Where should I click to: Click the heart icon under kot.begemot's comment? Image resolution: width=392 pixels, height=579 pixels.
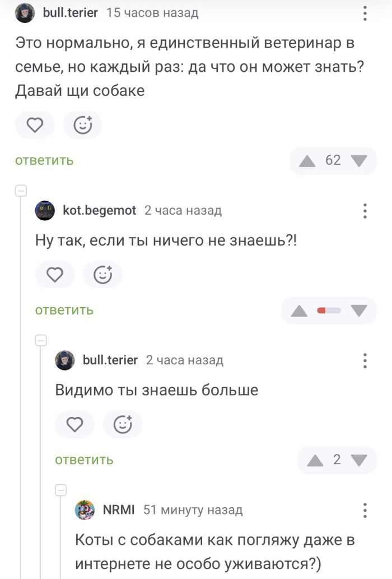[54, 275]
